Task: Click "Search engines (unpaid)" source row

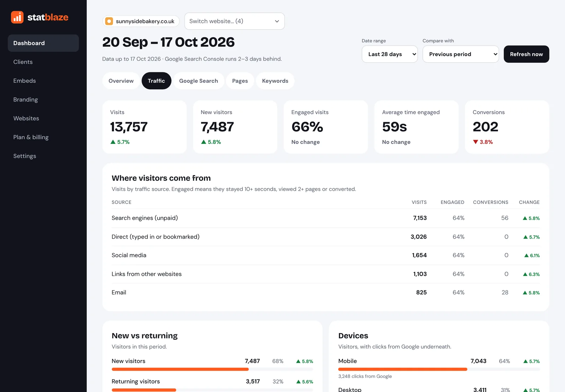Action: (326, 218)
